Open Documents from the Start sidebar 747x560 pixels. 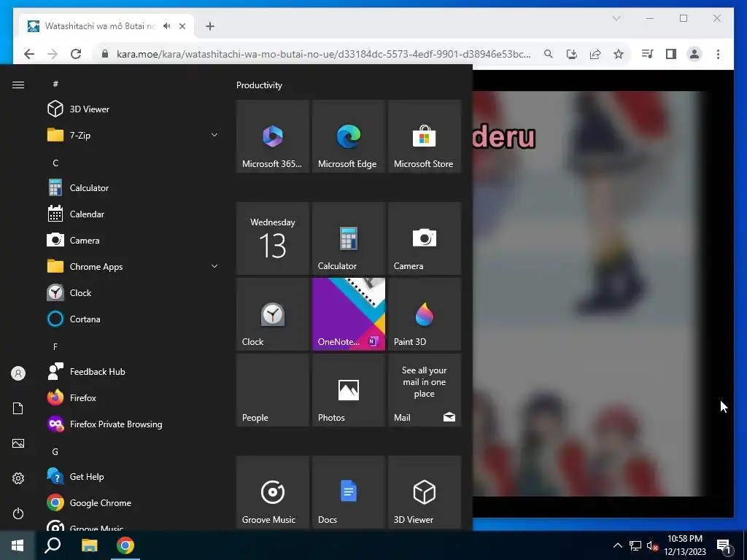[18, 408]
